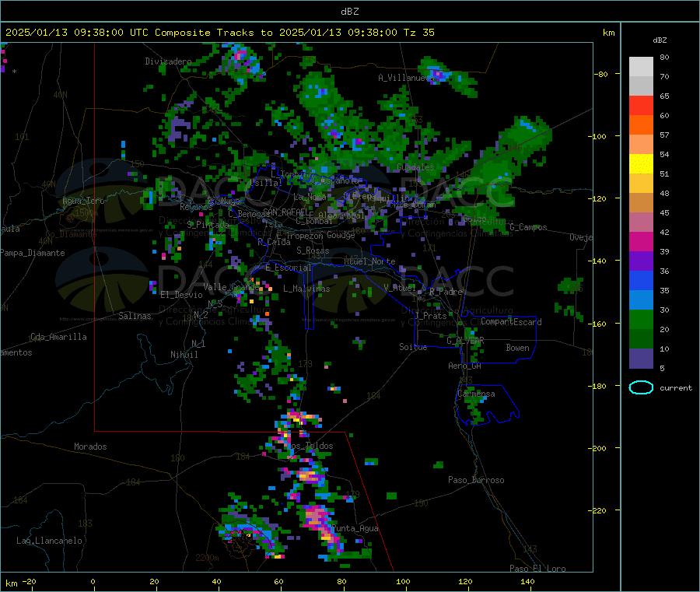Select the Guadales location label
The height and width of the screenshot is (592, 700).
415,167
